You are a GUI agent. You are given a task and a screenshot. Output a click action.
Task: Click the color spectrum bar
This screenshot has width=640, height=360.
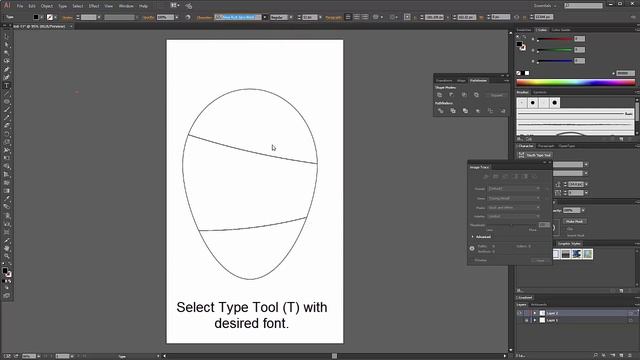point(576,82)
